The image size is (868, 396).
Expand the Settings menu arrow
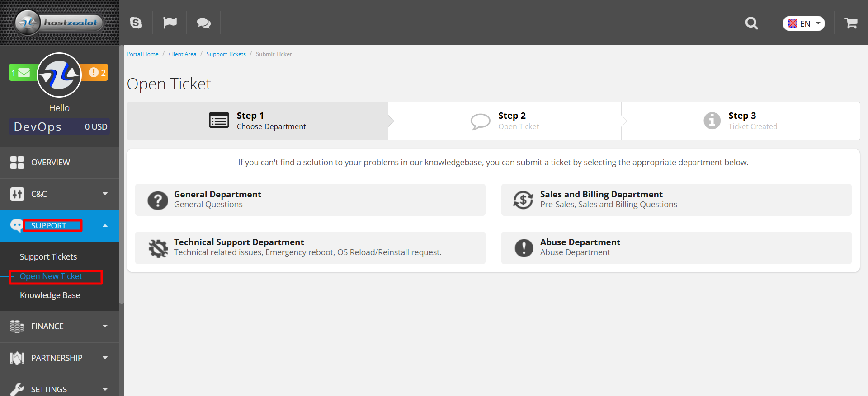[x=105, y=389]
